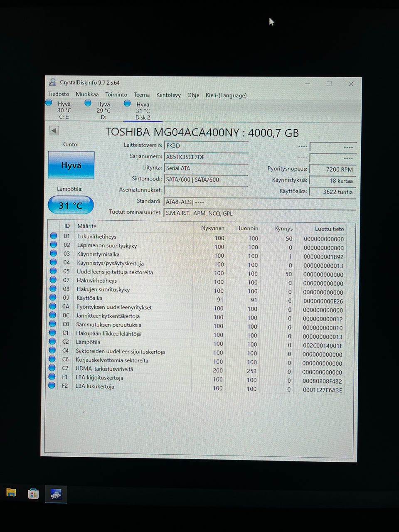
Task: Select raw value 0001E27F6A3E
Action: click(x=322, y=390)
